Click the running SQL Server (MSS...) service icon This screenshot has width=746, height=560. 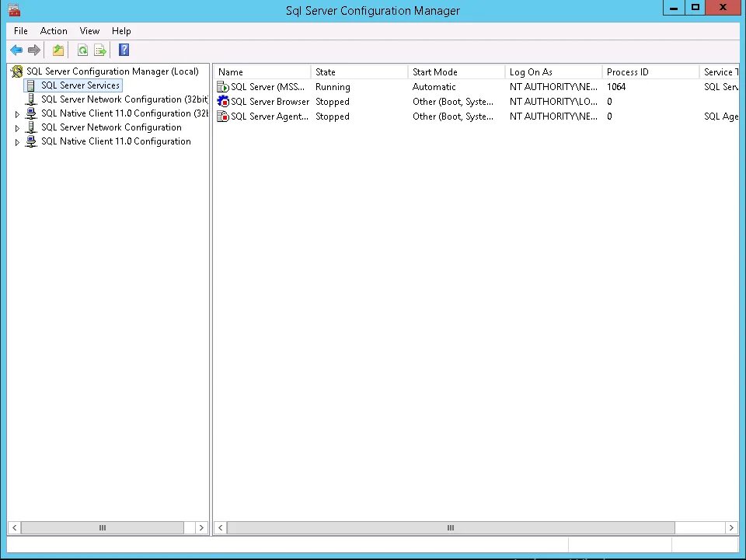pos(223,87)
